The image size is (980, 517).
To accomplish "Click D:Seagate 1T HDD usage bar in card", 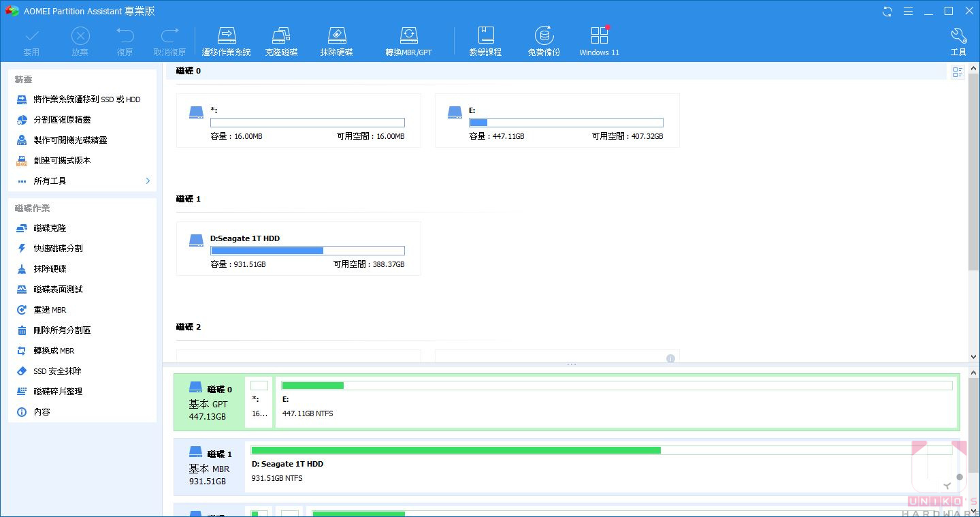I will coord(308,251).
